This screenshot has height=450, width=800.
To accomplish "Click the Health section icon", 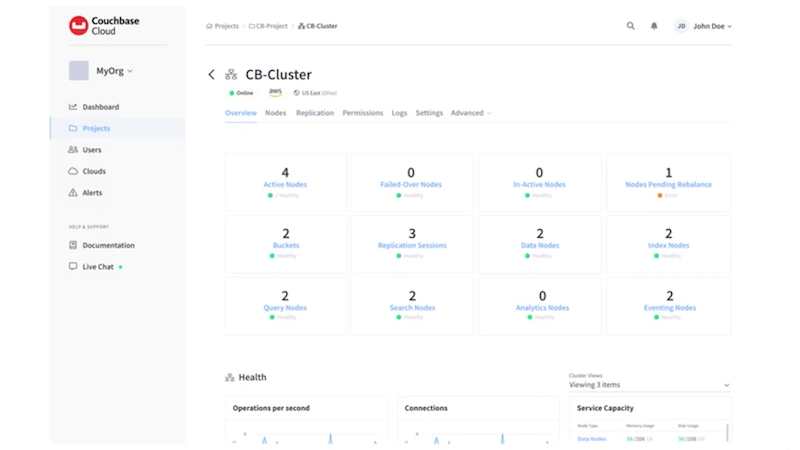I will click(230, 378).
